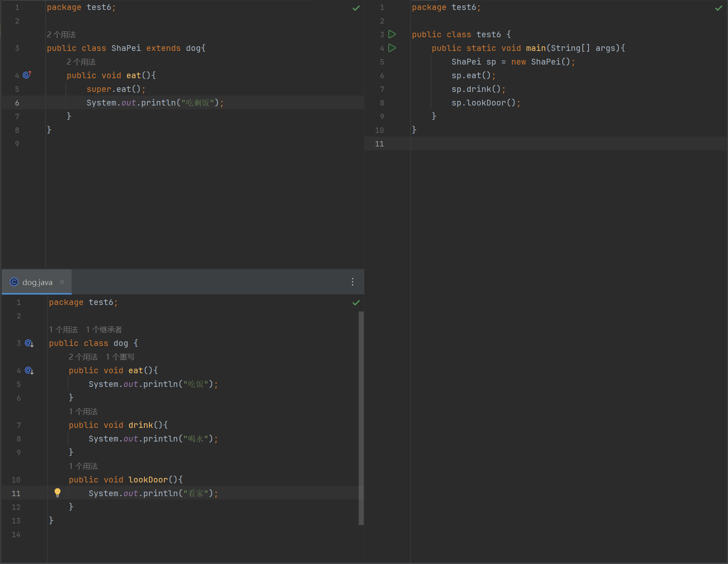Click 'sp.eat();' line in test6
Screen dimensions: 728x564
click(x=473, y=75)
